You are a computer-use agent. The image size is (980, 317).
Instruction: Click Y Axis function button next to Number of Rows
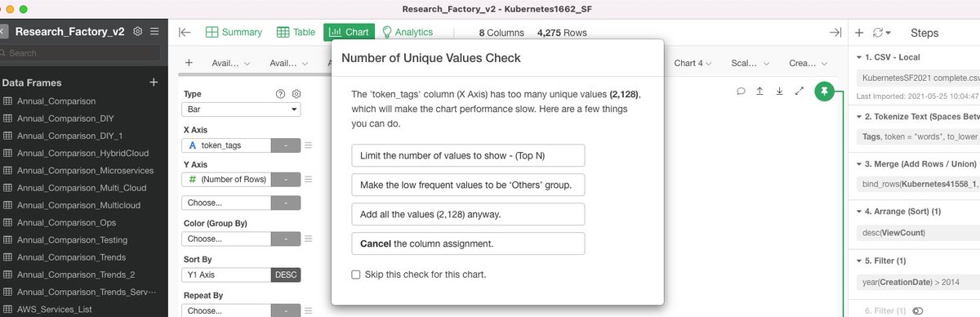tap(286, 180)
